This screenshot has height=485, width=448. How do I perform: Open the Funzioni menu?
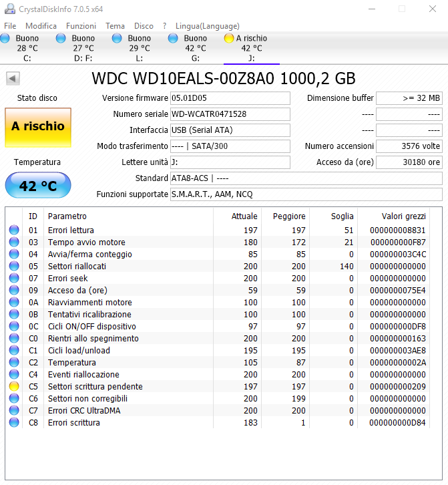pyautogui.click(x=81, y=26)
